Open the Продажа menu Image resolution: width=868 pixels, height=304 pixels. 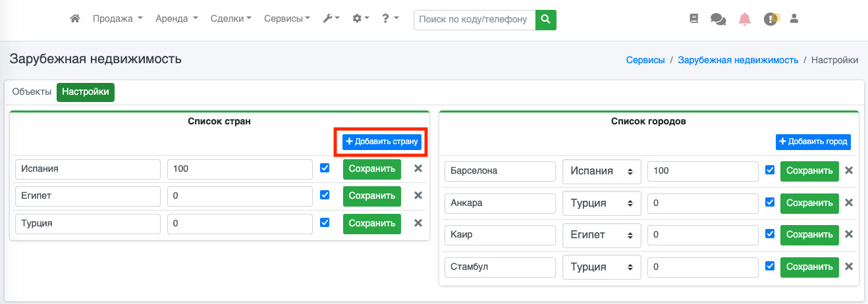pos(117,19)
